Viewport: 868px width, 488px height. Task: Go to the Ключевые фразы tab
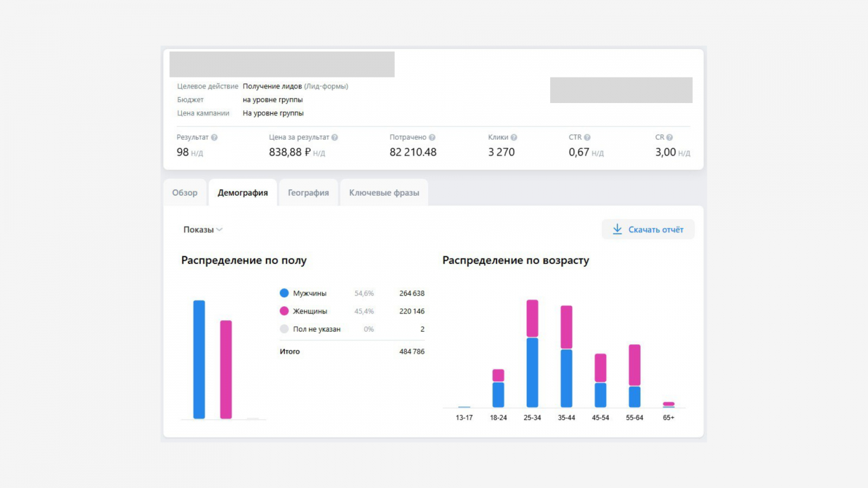pyautogui.click(x=384, y=193)
